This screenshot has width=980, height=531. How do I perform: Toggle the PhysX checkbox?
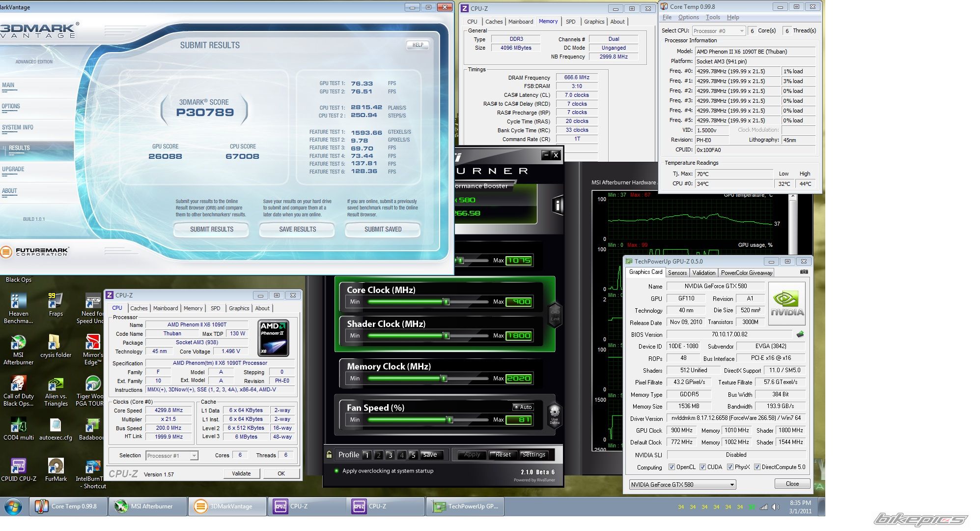click(730, 467)
